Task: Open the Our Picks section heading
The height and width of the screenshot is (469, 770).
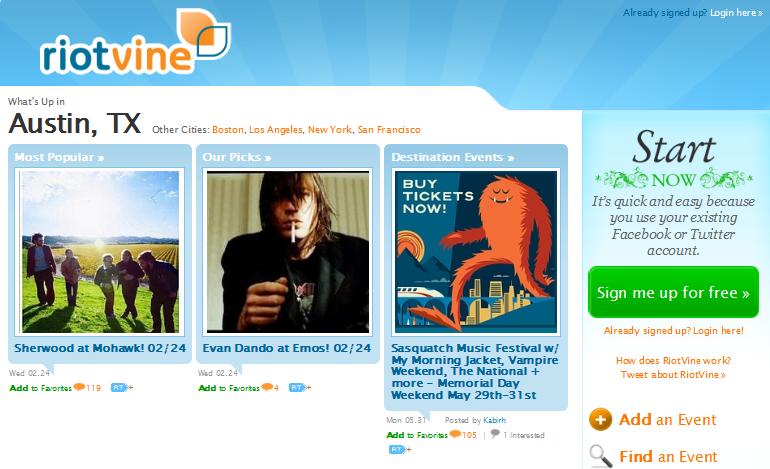Action: coord(237,157)
